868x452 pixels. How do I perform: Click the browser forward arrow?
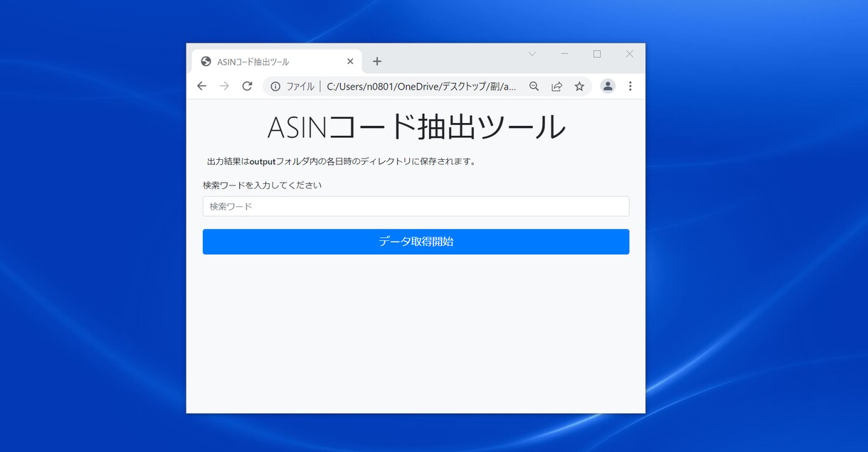[224, 86]
